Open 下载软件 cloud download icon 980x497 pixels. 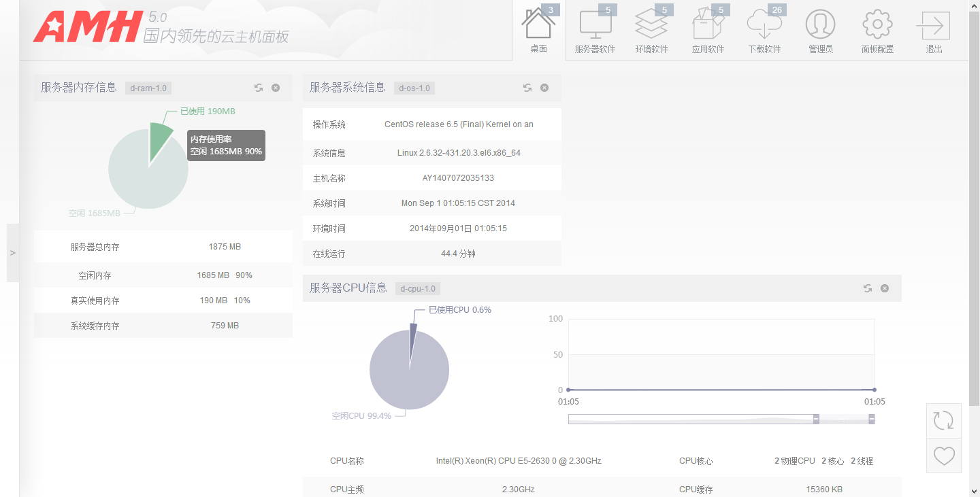tap(764, 26)
